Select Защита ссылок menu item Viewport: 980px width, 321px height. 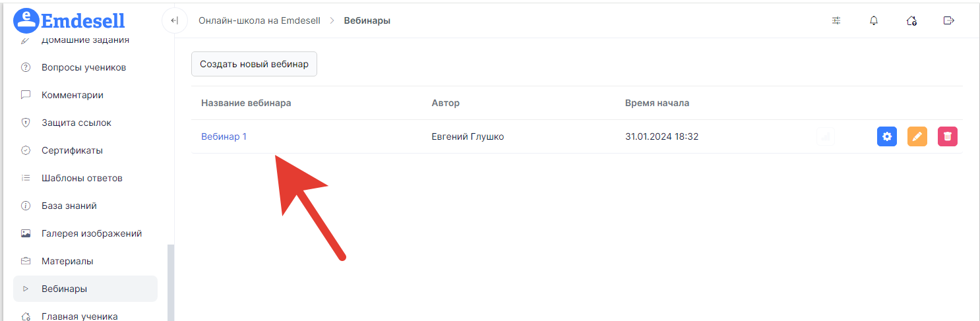pyautogui.click(x=77, y=123)
